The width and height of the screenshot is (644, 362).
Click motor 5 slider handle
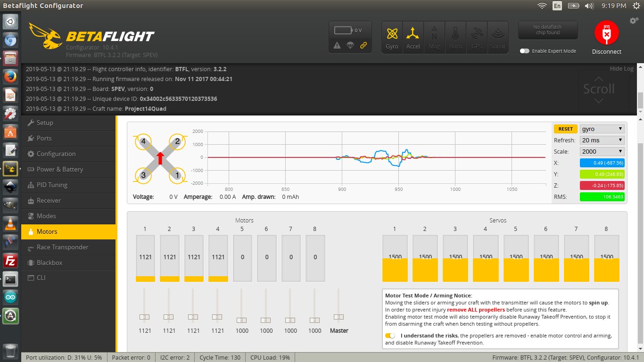[x=241, y=320]
